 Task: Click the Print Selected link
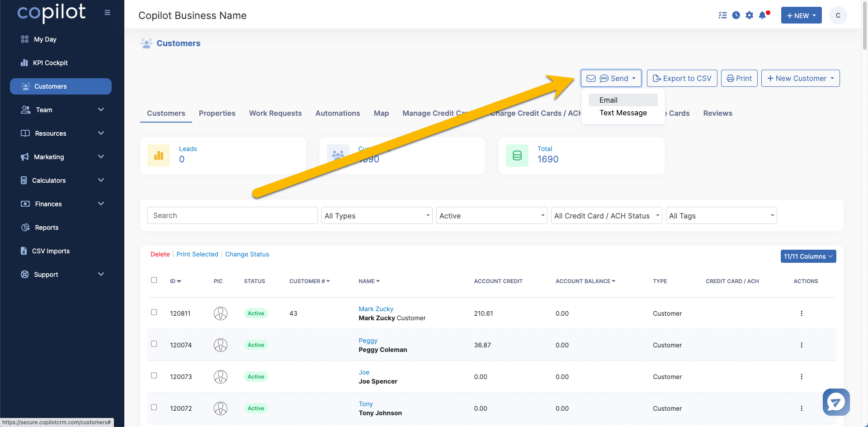pos(197,254)
